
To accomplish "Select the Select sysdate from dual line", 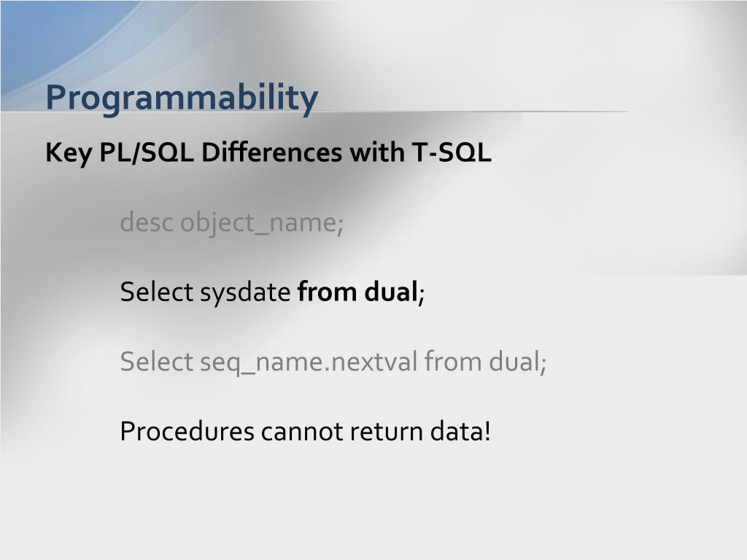I will pyautogui.click(x=272, y=292).
